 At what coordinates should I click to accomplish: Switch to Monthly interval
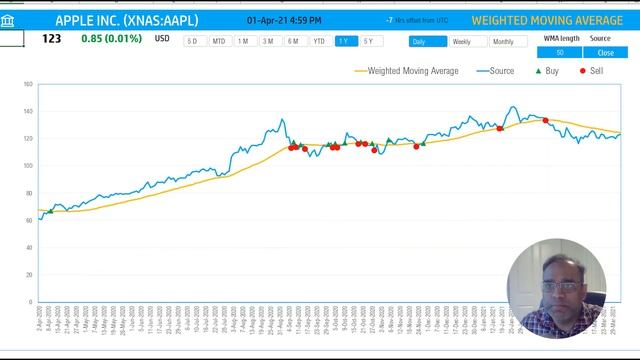(x=508, y=42)
